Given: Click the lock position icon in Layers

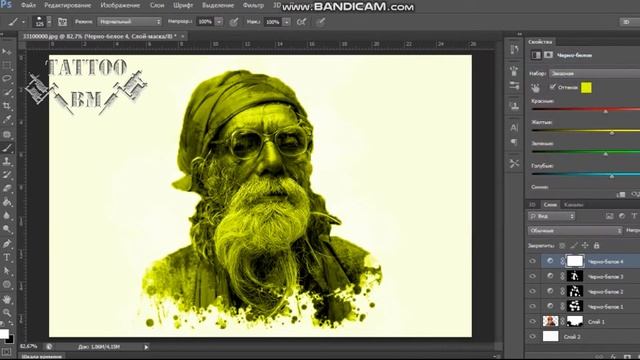Looking at the screenshot, I should click(585, 245).
